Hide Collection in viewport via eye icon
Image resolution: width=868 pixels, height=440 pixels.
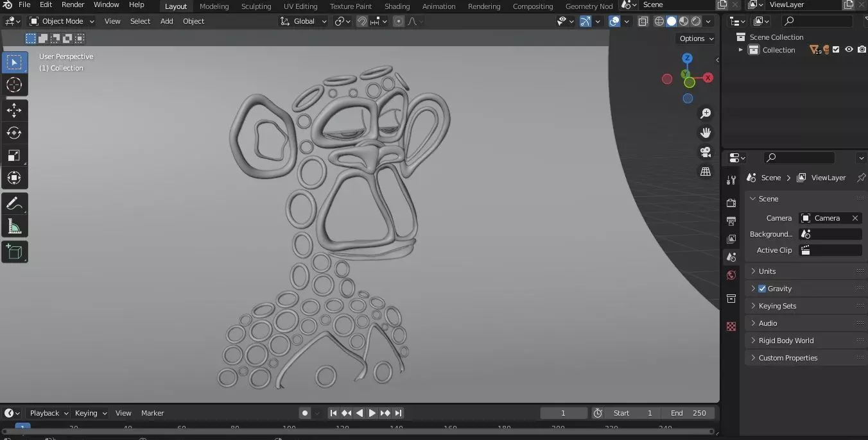coord(849,49)
